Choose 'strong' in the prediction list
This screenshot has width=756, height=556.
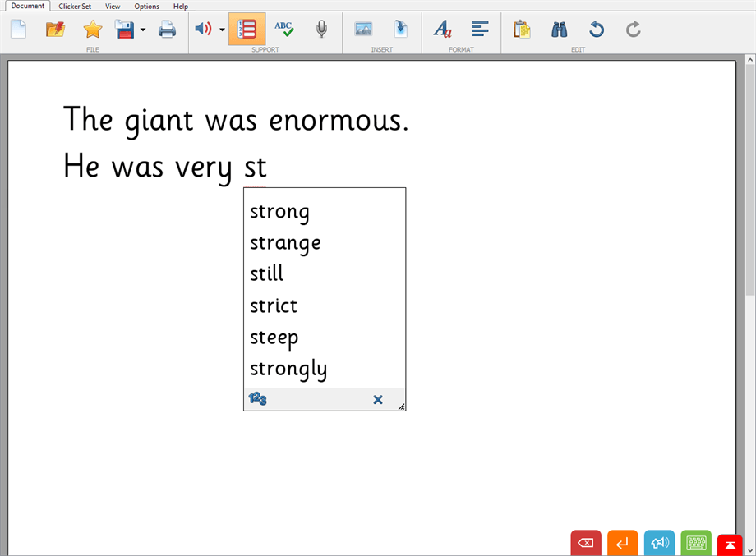coord(279,211)
